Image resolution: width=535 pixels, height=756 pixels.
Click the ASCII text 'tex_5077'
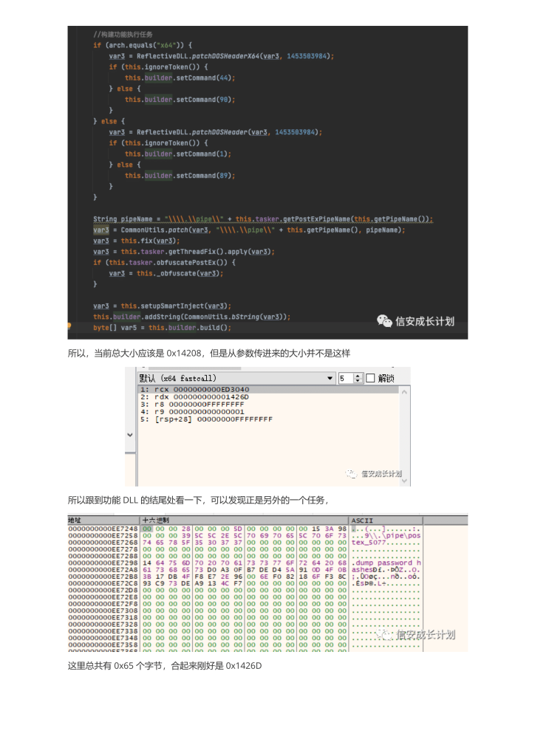pyautogui.click(x=369, y=542)
